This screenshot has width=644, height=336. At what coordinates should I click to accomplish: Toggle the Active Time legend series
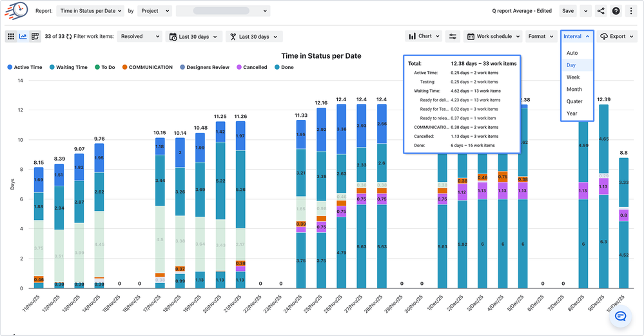[x=27, y=67]
